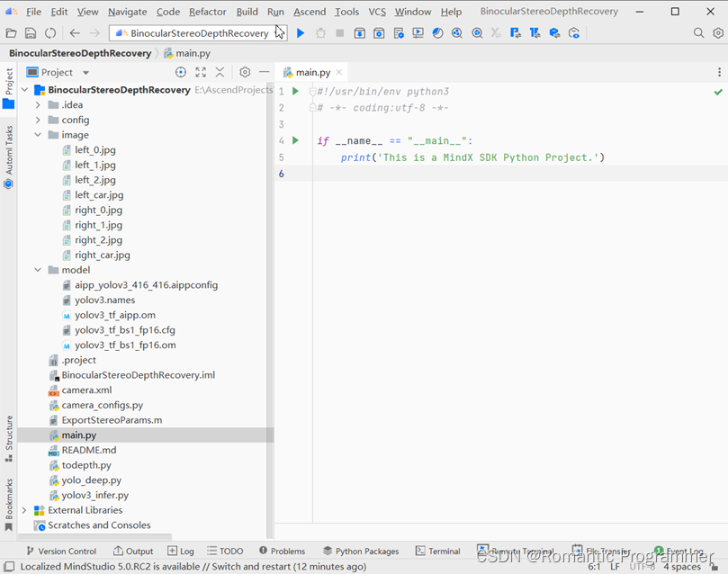Viewport: 728px width, 574px height.
Task: Hide the Project panel with minus icon
Action: pos(265,72)
